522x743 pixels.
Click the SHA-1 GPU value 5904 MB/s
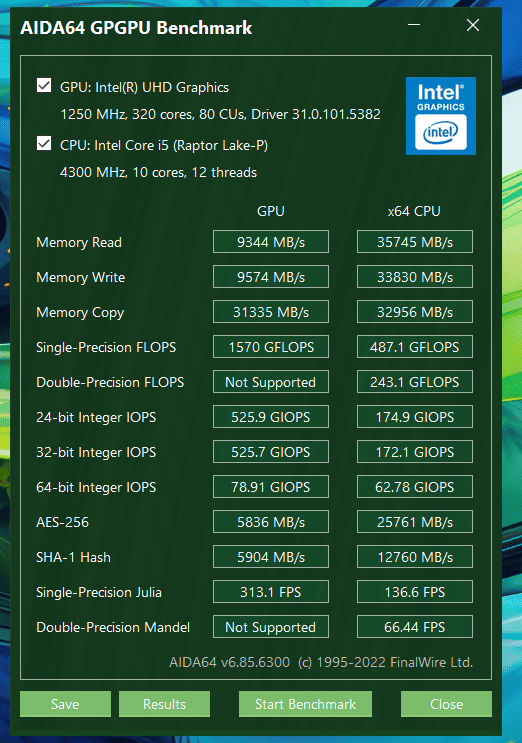point(271,557)
